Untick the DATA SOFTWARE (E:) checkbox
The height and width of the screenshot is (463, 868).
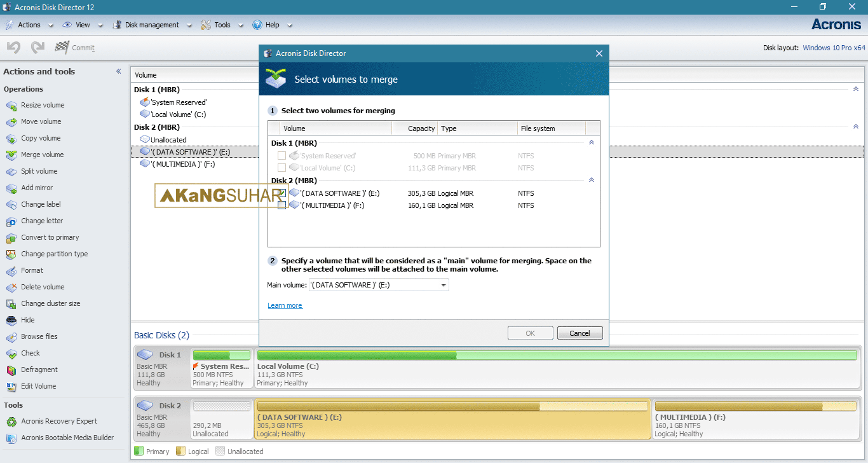281,193
